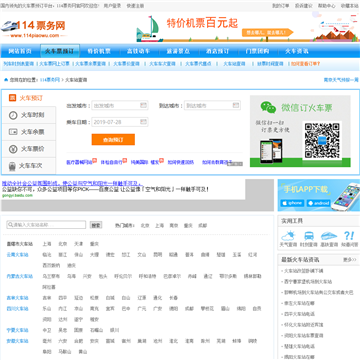Screen dimensions: 360x360
Task: Open the 高铁动车 navigation tab
Action: pos(138,51)
